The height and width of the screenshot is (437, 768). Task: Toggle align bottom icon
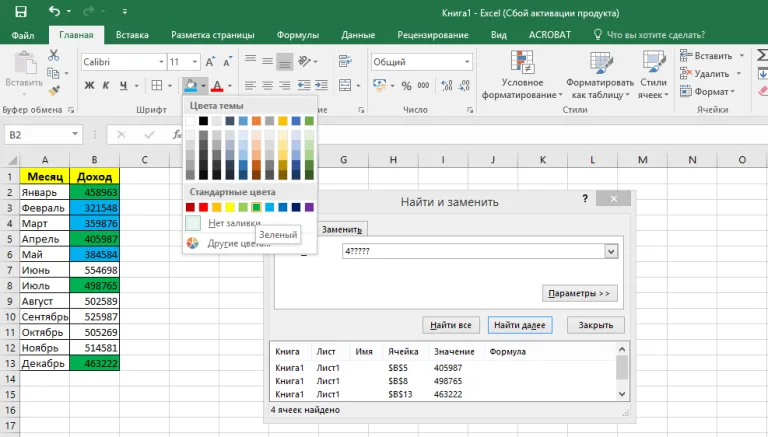[x=285, y=62]
